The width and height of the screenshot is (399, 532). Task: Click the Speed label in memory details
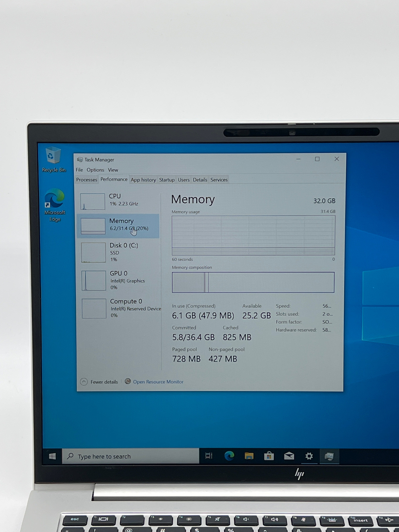283,306
